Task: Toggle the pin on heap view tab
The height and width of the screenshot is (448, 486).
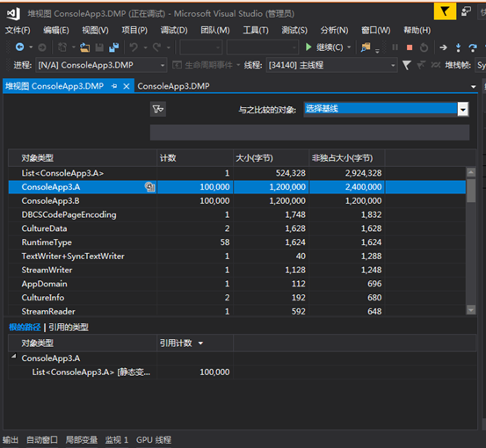Action: tap(114, 86)
